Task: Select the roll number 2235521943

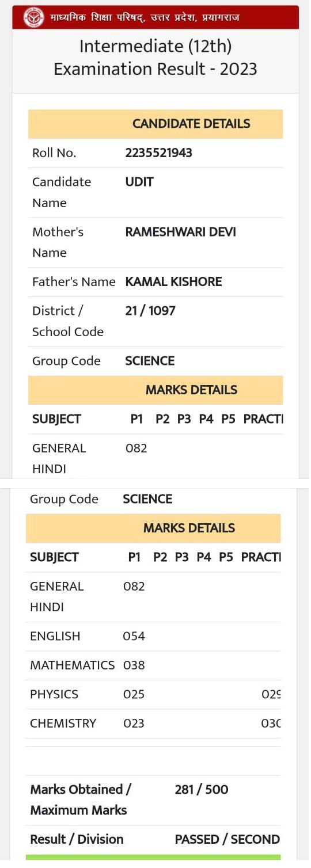Action: point(159,153)
